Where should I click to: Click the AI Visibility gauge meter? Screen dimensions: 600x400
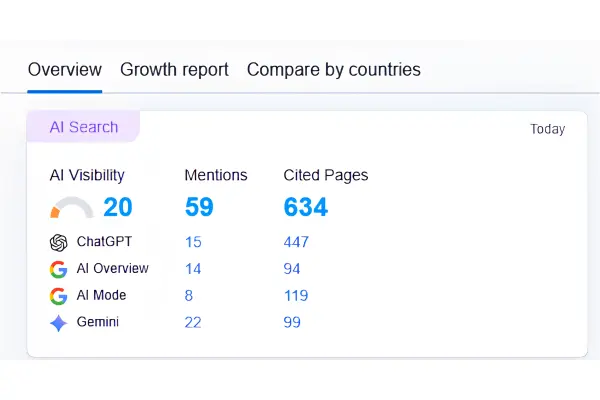click(x=71, y=208)
